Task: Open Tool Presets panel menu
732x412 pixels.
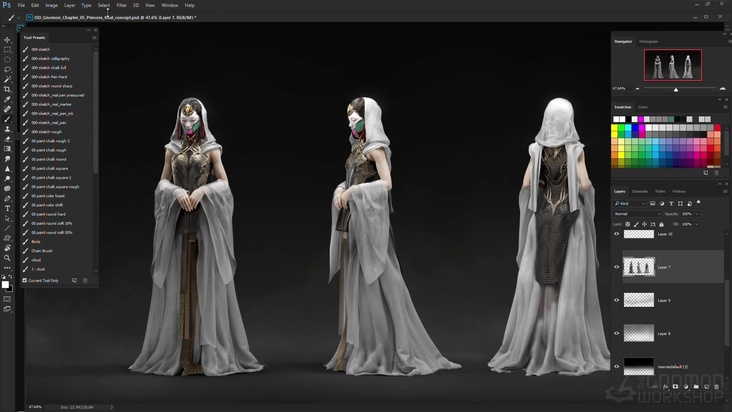Action: click(x=94, y=37)
